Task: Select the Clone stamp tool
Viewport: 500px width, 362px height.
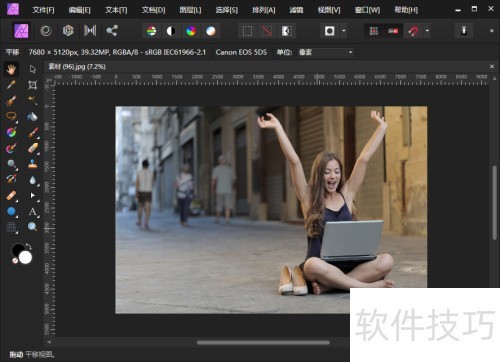Action: [x=32, y=164]
